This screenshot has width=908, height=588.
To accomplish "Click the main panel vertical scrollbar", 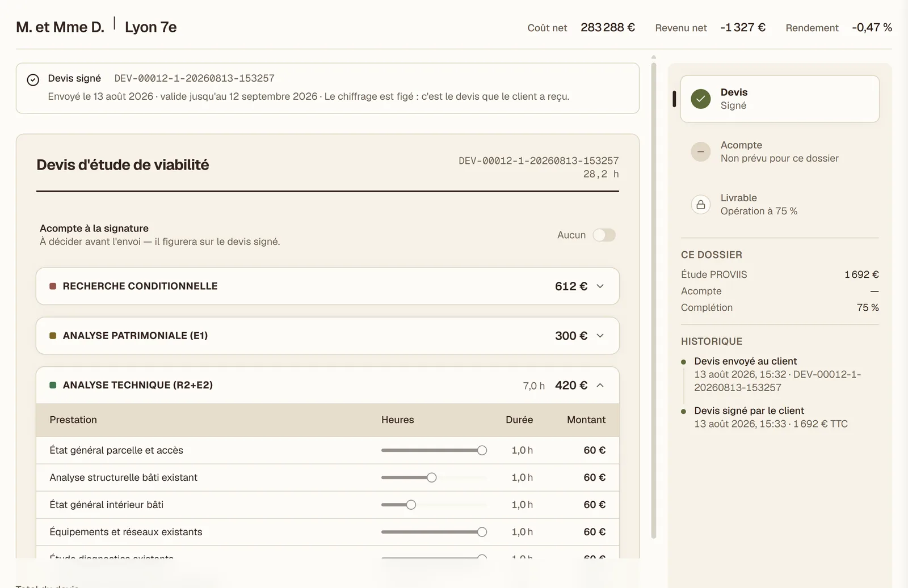I will click(x=654, y=300).
